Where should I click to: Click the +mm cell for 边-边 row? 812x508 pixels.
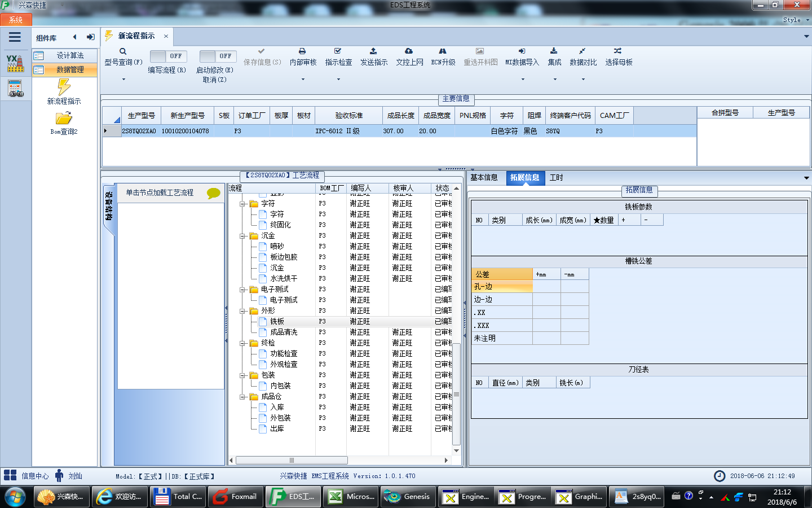(x=546, y=300)
